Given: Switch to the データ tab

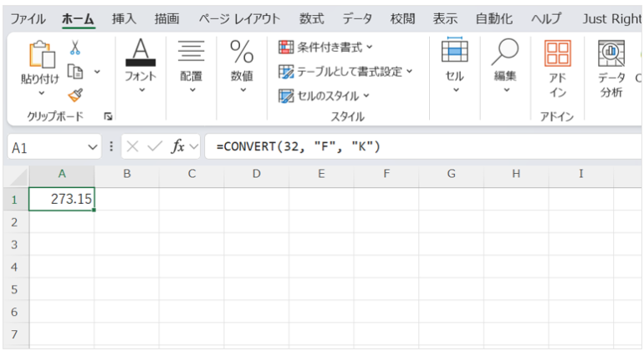Looking at the screenshot, I should click(x=357, y=19).
